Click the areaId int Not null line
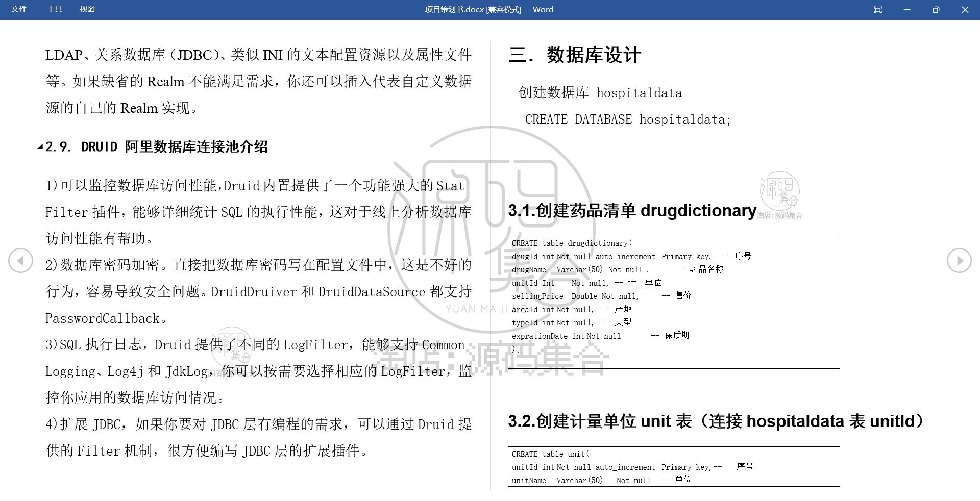 (x=572, y=309)
